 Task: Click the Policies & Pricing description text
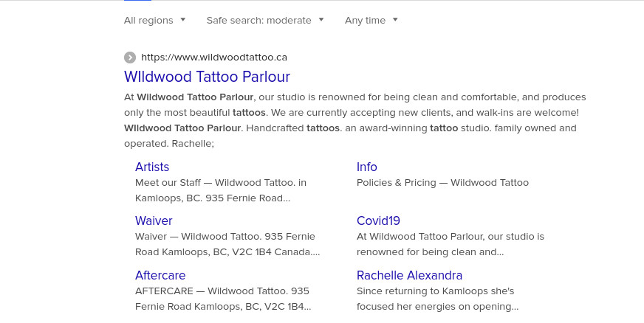tap(442, 182)
